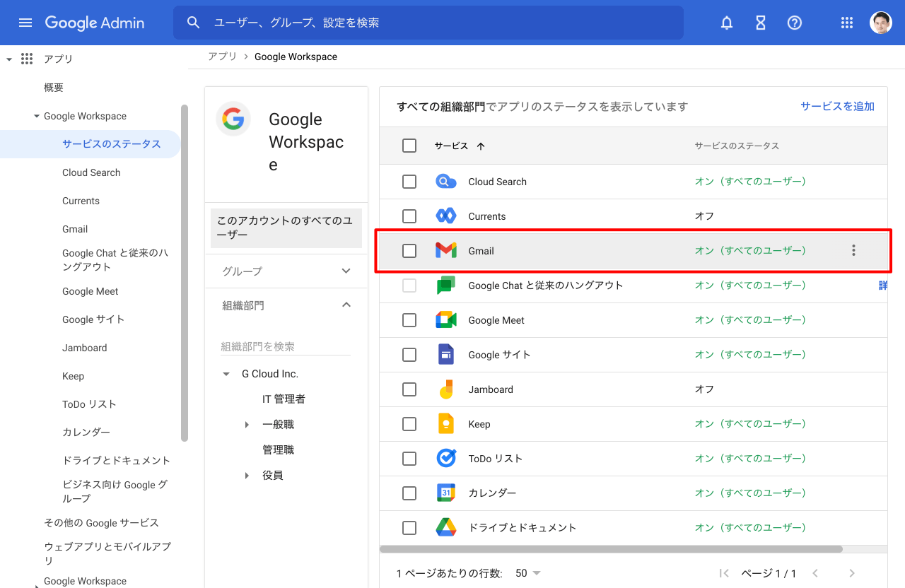Toggle the select-all services header checkbox

(409, 146)
